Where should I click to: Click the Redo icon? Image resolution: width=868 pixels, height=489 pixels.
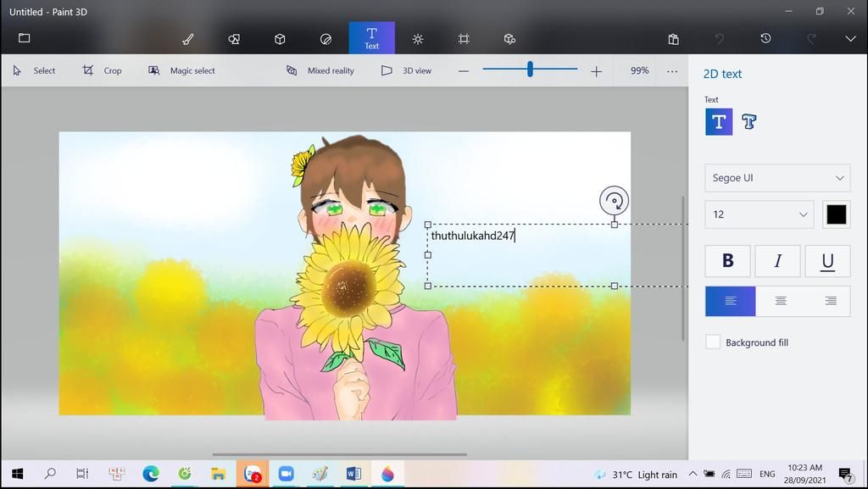811,39
